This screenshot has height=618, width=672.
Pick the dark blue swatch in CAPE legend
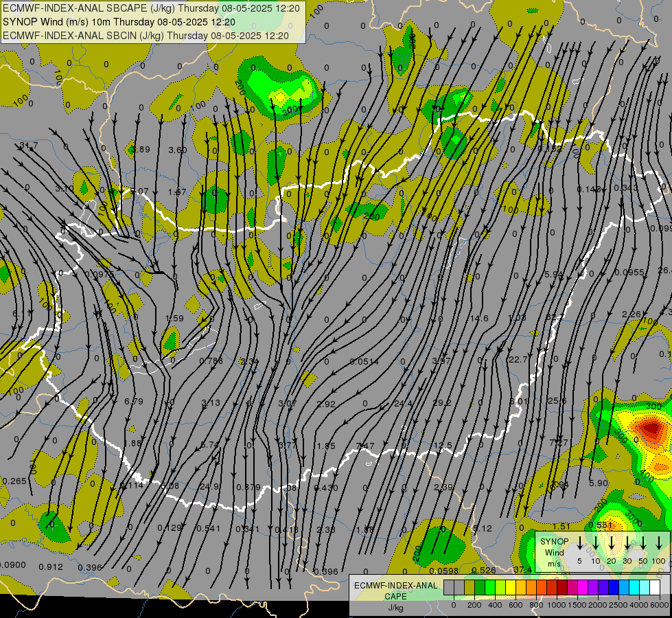pos(614,588)
